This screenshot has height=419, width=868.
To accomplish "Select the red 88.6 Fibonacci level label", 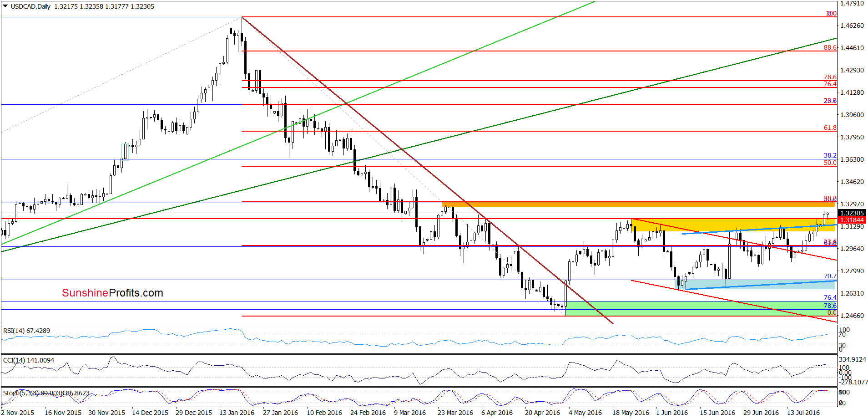I will [x=830, y=47].
